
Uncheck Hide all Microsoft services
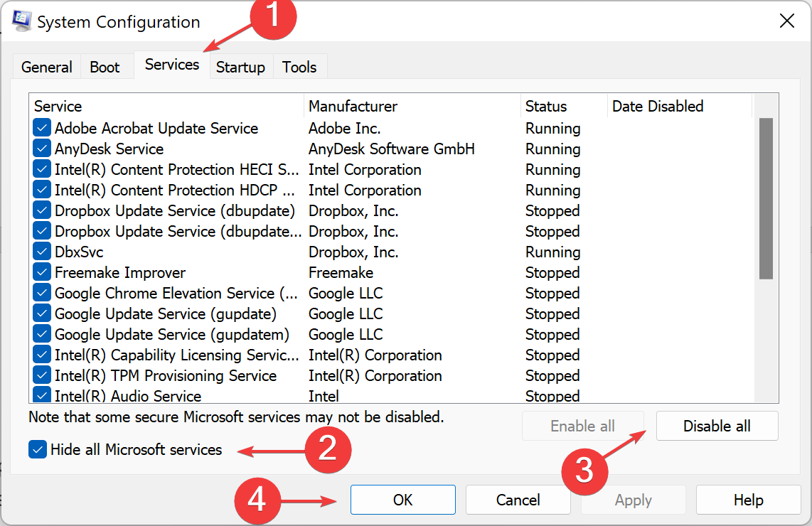coord(38,449)
